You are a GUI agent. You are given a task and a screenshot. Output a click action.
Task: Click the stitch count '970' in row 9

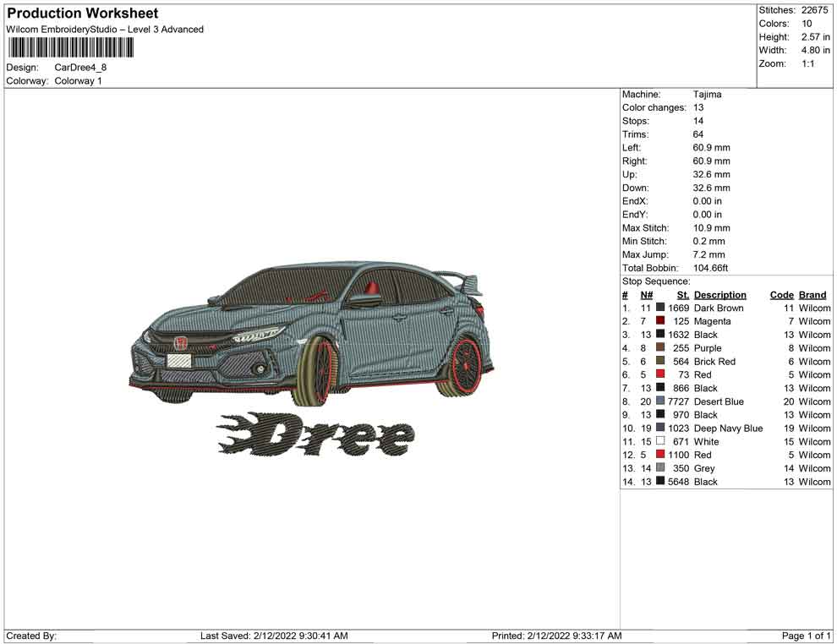(x=681, y=415)
